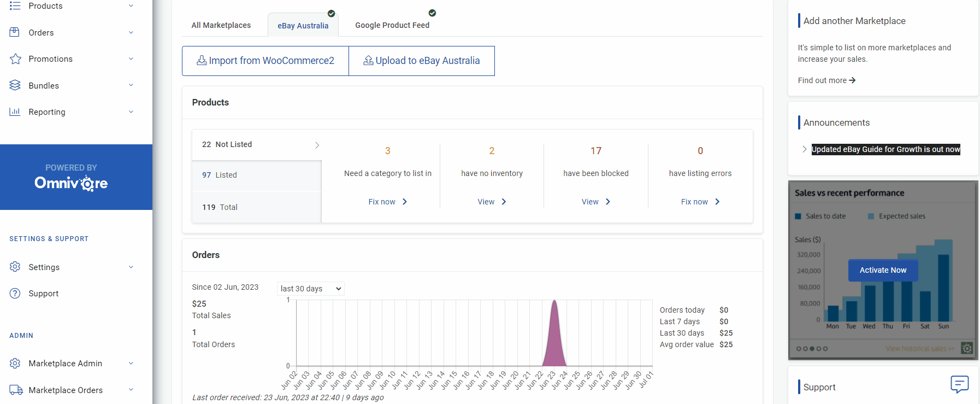Open the last 30 days dropdown
980x404 pixels.
pos(311,289)
